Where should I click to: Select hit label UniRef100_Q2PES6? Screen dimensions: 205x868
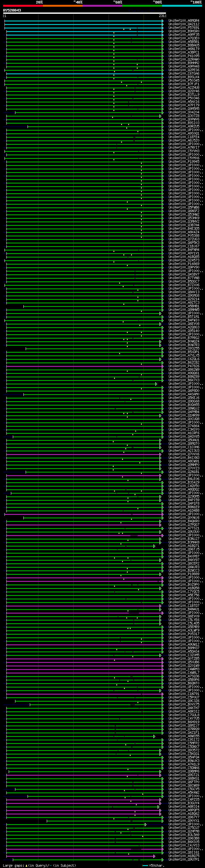coord(184,70)
